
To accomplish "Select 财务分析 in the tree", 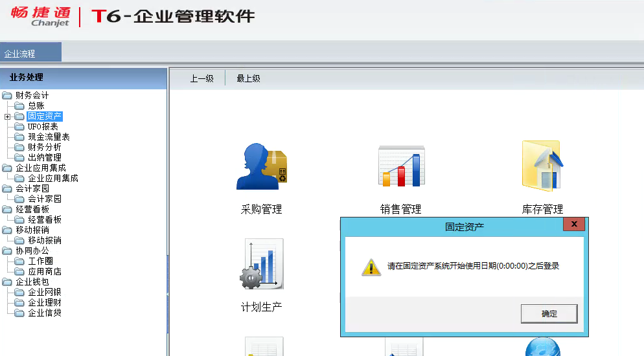I will pos(44,147).
